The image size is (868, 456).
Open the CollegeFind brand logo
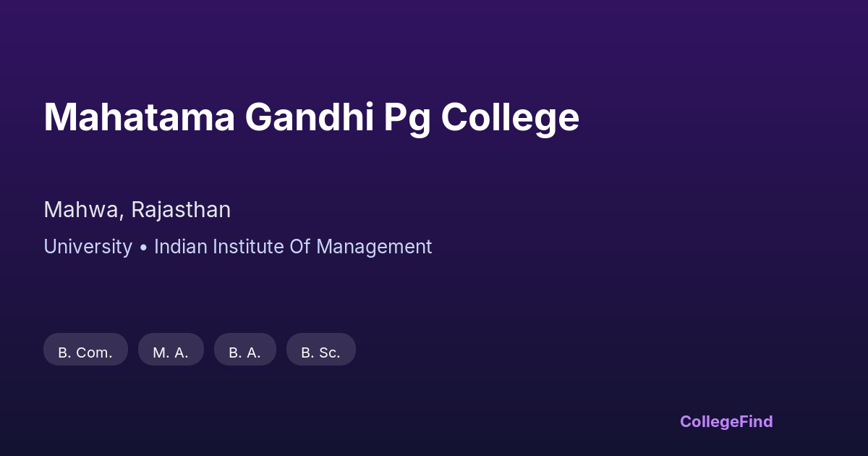click(x=726, y=421)
